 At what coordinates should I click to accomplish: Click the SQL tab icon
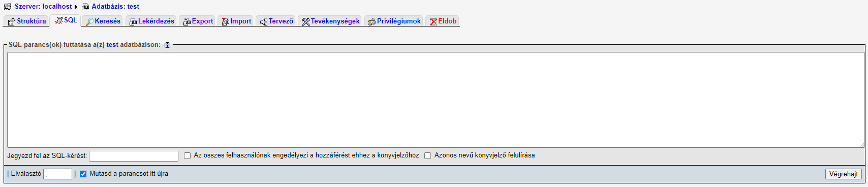point(59,20)
